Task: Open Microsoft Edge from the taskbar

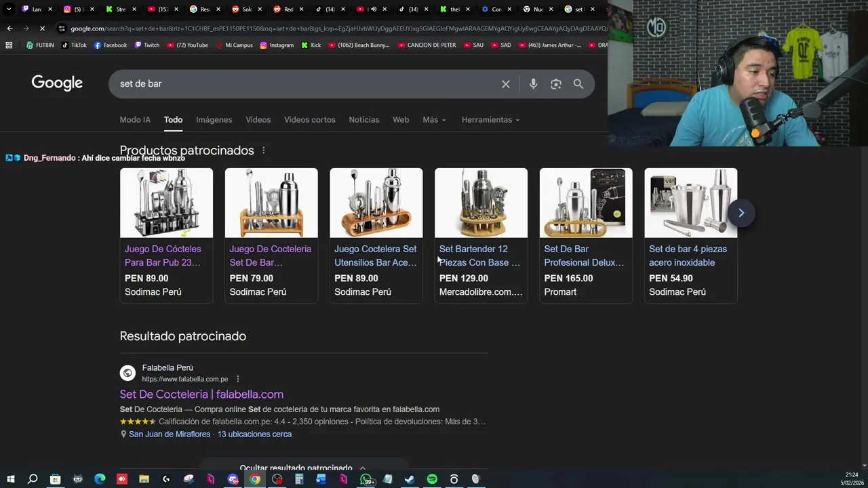Action: pos(100,479)
